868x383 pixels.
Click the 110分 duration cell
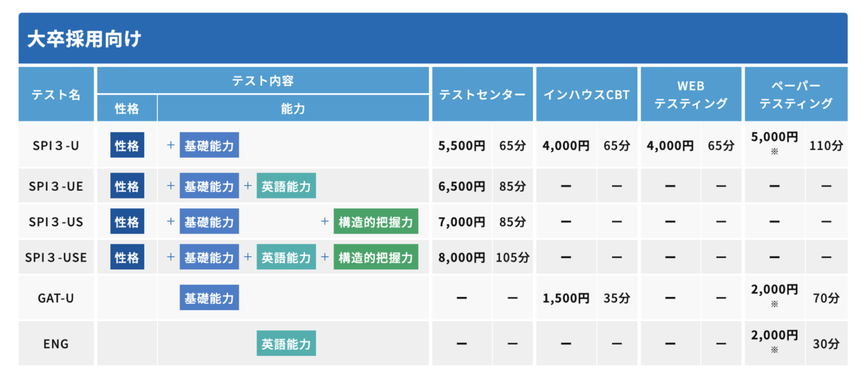tap(826, 145)
